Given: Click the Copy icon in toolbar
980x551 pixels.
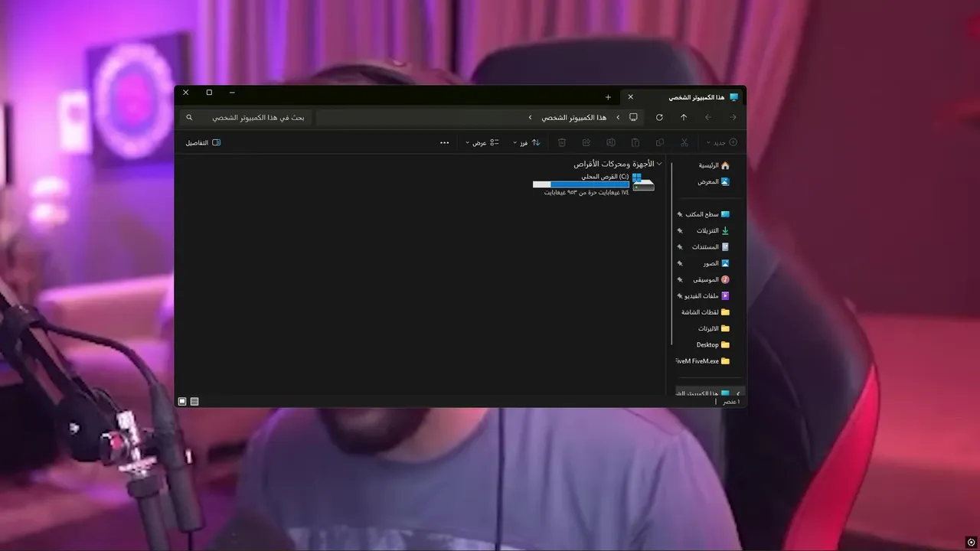Looking at the screenshot, I should [660, 142].
